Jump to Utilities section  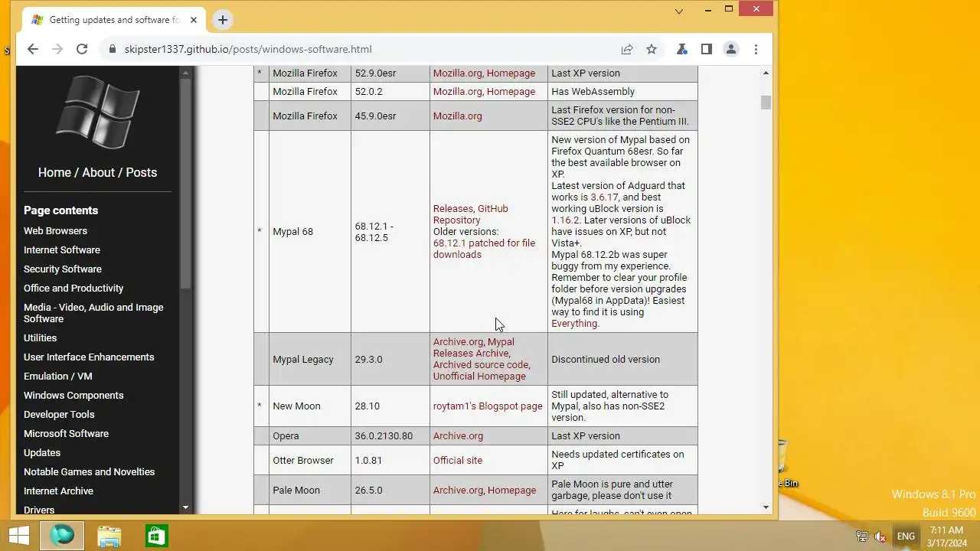point(40,337)
